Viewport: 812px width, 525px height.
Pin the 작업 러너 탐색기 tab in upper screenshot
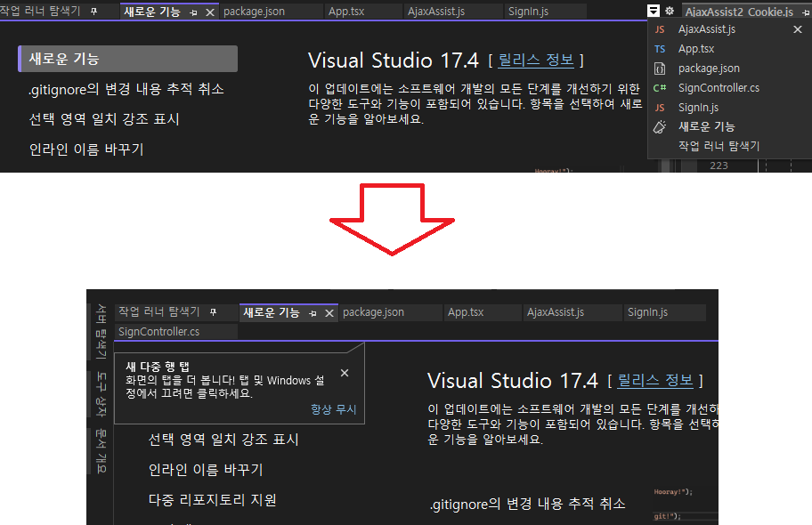pyautogui.click(x=93, y=11)
